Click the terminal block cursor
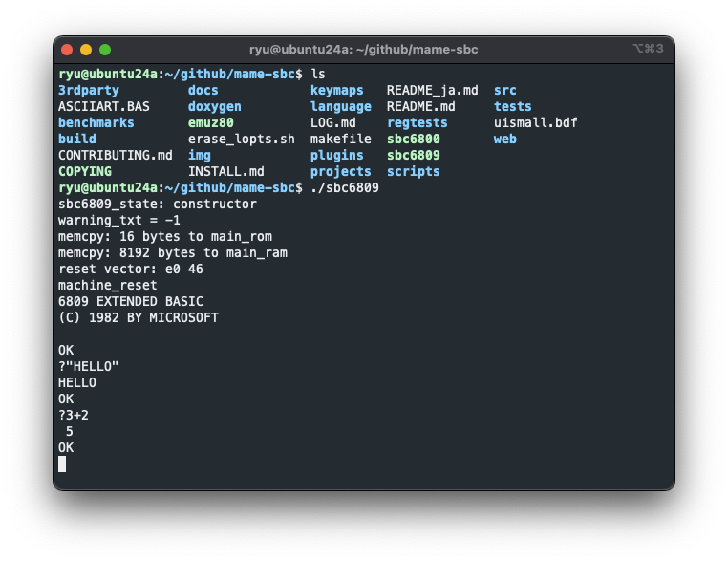This screenshot has height=561, width=728. point(62,464)
